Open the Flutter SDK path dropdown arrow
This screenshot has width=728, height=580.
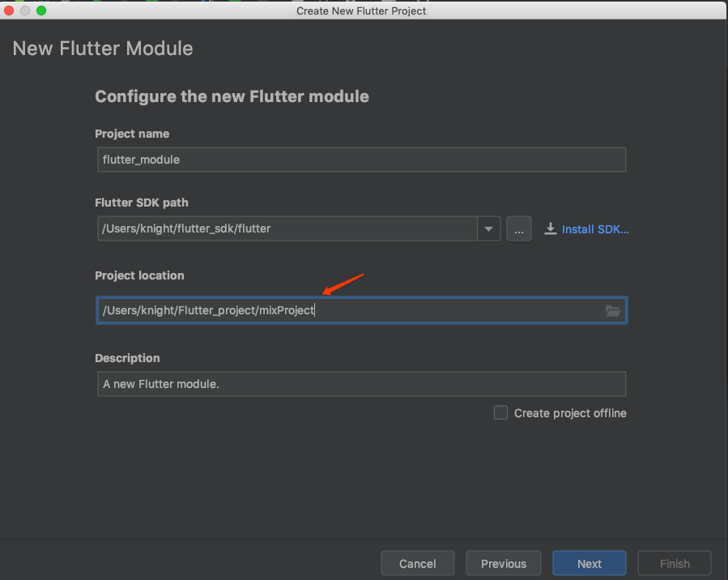pyautogui.click(x=488, y=228)
